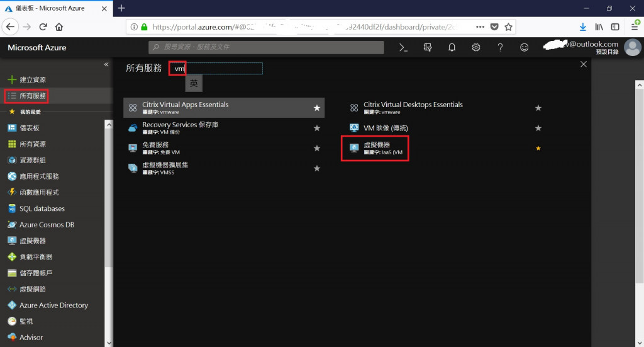Select Citrix Virtual Apps Essentials result
This screenshot has height=347, width=644.
[x=224, y=108]
